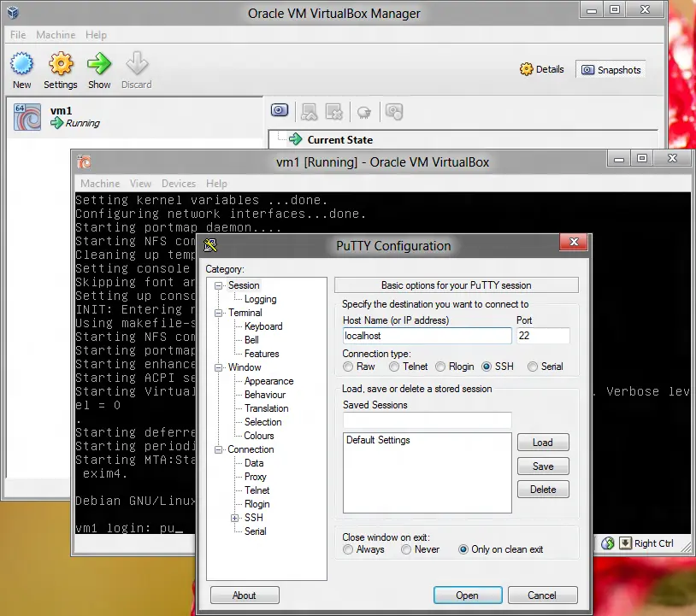Expand the SSH tree node
The width and height of the screenshot is (696, 616).
pyautogui.click(x=234, y=518)
